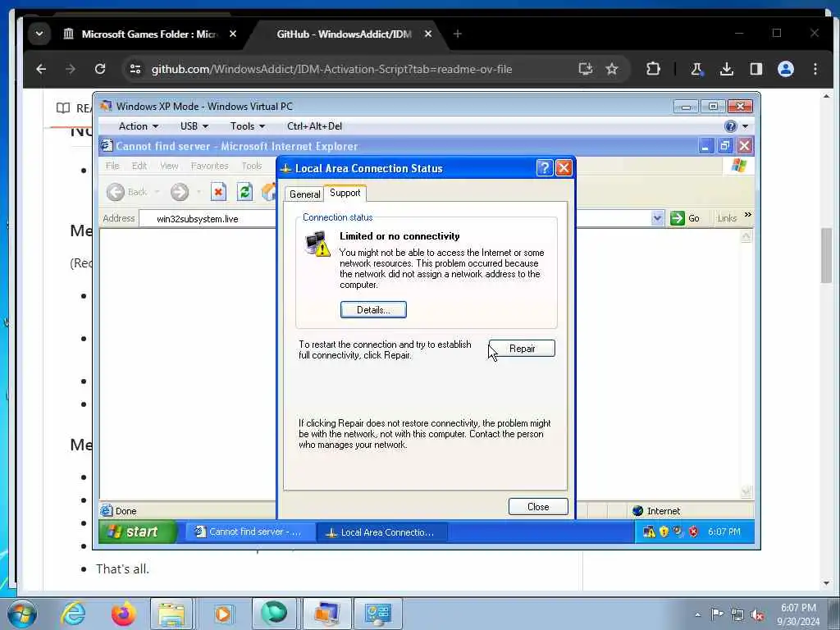The image size is (840, 630).
Task: Open the IE address bar dropdown arrow
Action: click(x=657, y=218)
